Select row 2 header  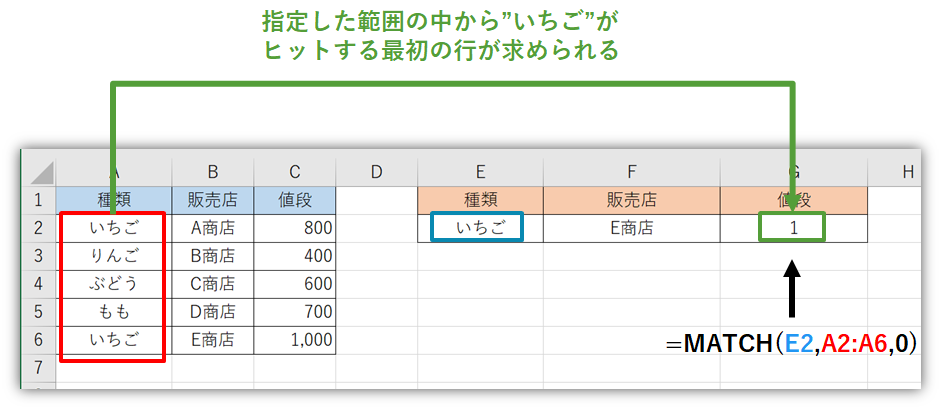[x=39, y=228]
